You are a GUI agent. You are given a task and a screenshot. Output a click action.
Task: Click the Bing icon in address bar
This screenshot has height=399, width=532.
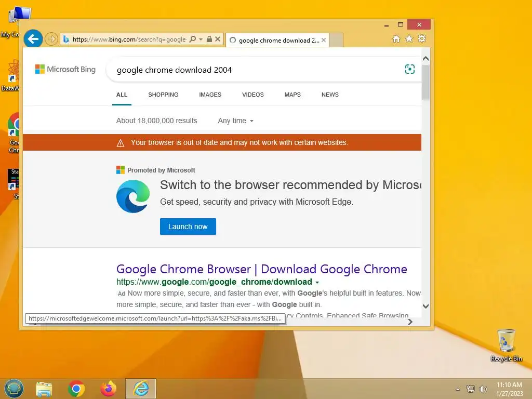click(x=66, y=39)
